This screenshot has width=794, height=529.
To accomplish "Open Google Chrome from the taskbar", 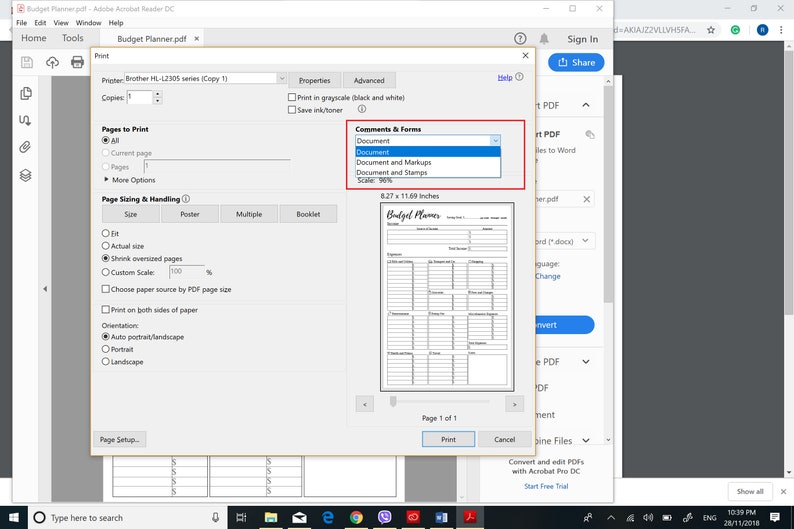I will (356, 517).
